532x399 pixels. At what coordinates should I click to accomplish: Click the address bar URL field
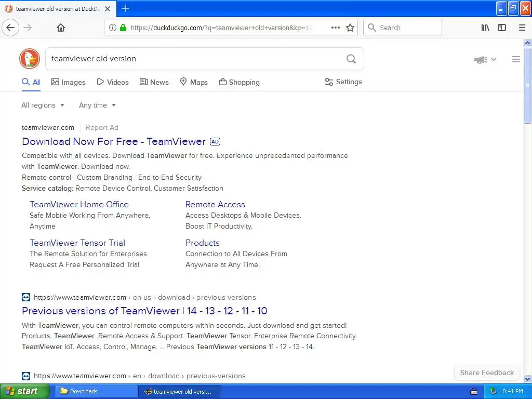(220, 28)
